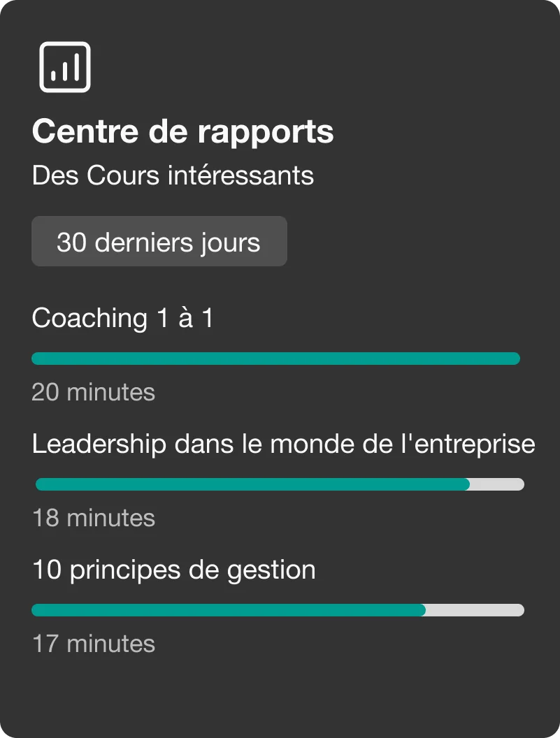Click grey unfilled part of 10 principes bar
Image resolution: width=560 pixels, height=738 pixels.
(x=474, y=610)
